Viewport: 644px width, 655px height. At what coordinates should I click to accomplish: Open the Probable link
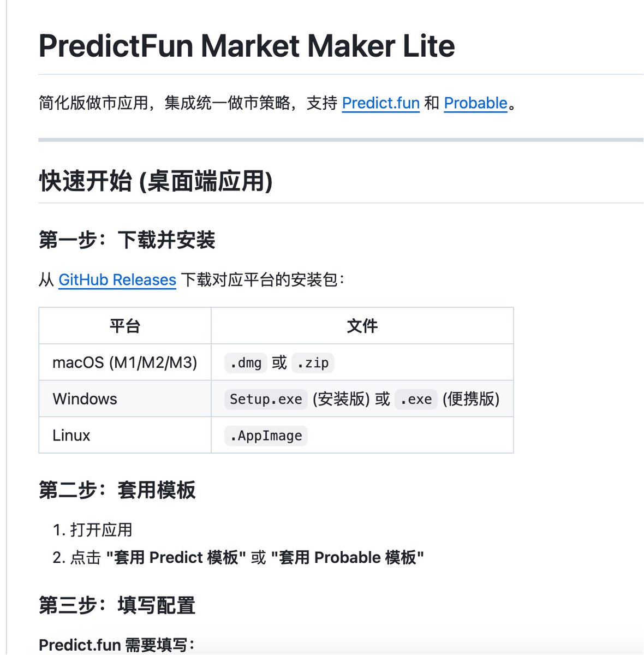pyautogui.click(x=475, y=103)
